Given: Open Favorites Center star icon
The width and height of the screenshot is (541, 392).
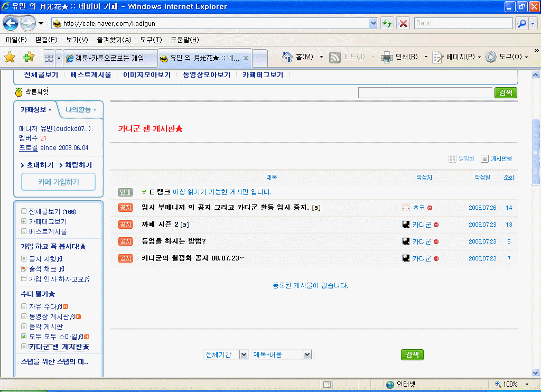Looking at the screenshot, I should tap(10, 57).
